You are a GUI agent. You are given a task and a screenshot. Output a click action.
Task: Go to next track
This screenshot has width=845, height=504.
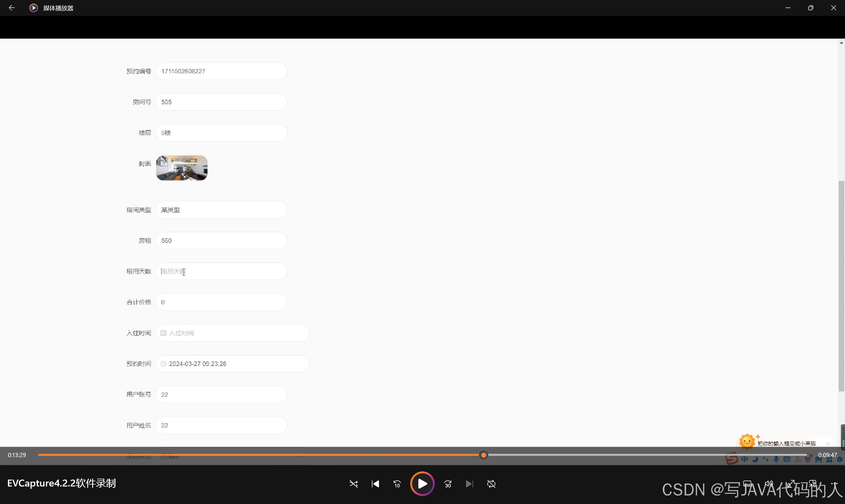(469, 484)
